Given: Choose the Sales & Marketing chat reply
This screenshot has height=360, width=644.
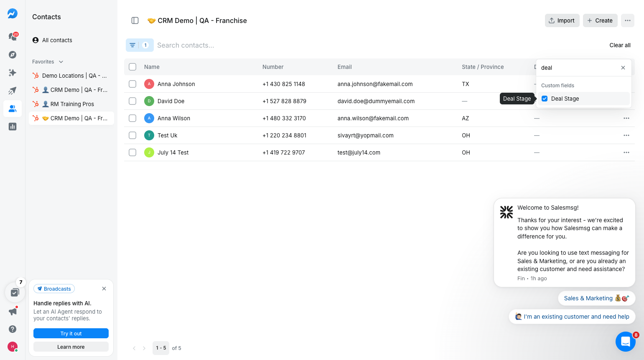Looking at the screenshot, I should (x=597, y=298).
